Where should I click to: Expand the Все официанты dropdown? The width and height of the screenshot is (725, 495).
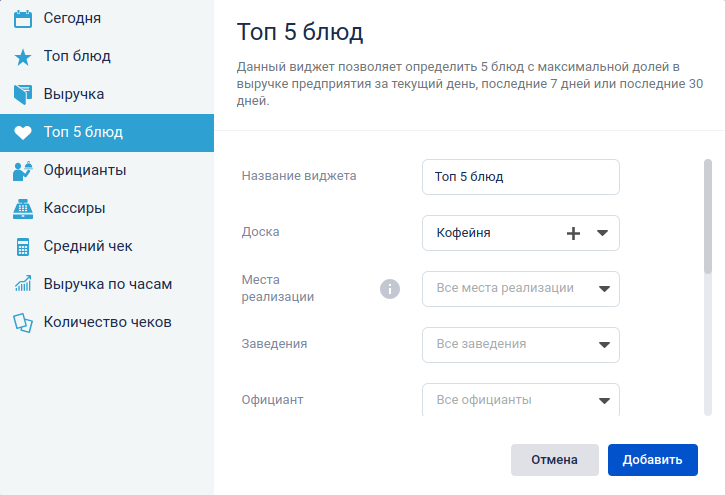click(x=521, y=400)
